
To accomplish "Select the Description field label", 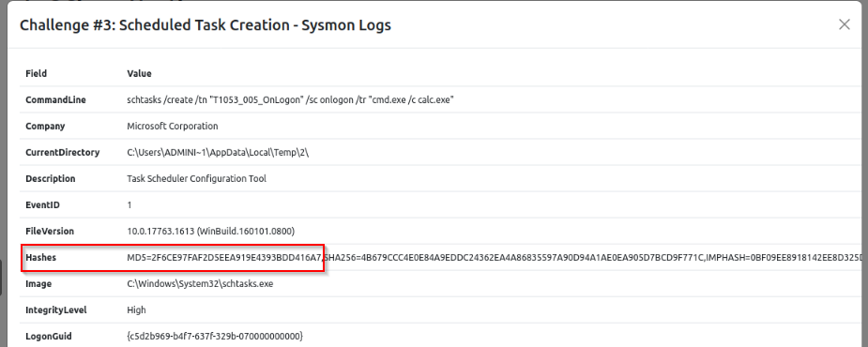I will 51,179.
